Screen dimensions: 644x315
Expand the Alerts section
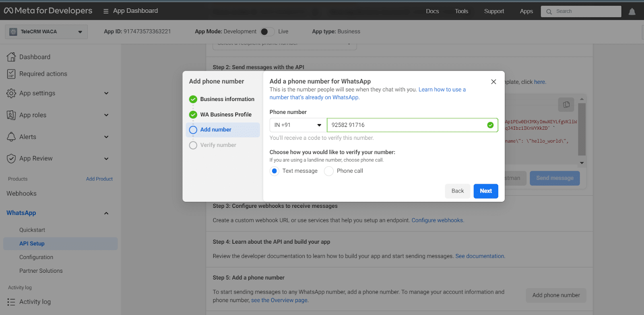click(x=106, y=137)
